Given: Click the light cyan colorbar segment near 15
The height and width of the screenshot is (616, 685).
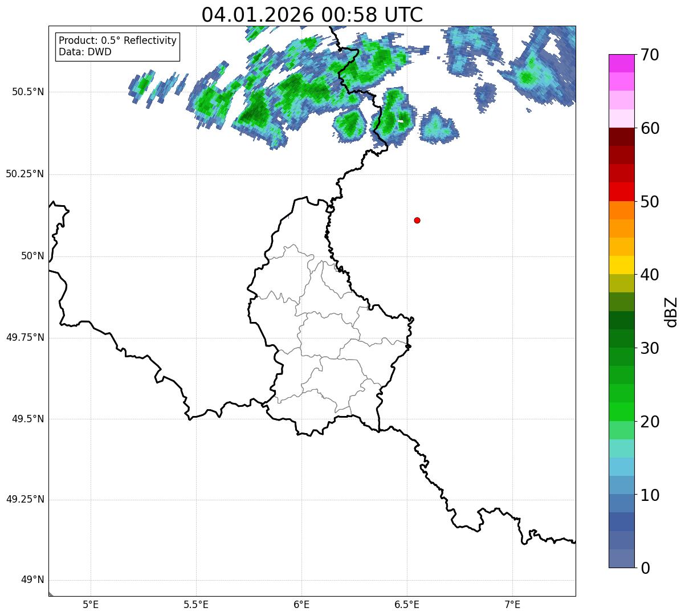Looking at the screenshot, I should coord(621,448).
